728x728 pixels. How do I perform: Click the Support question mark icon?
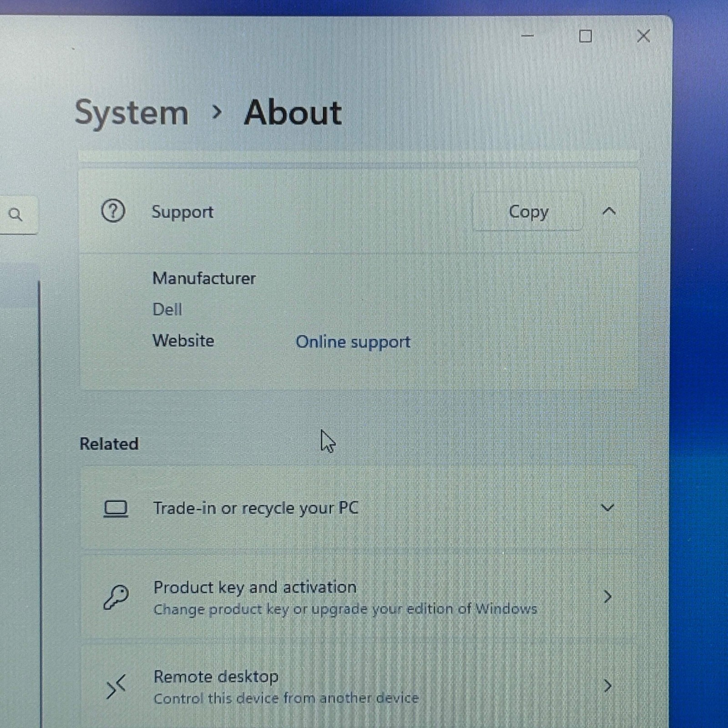(x=113, y=211)
